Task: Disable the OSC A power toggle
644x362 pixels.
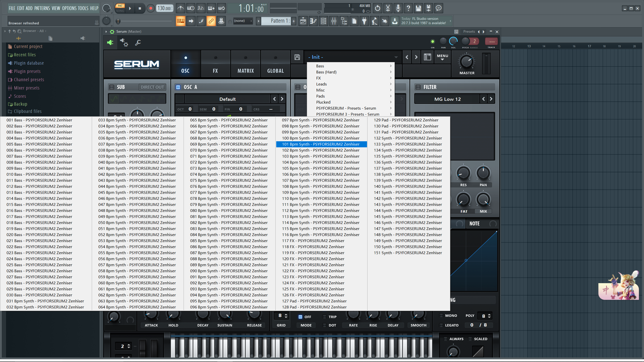Action: coord(178,87)
